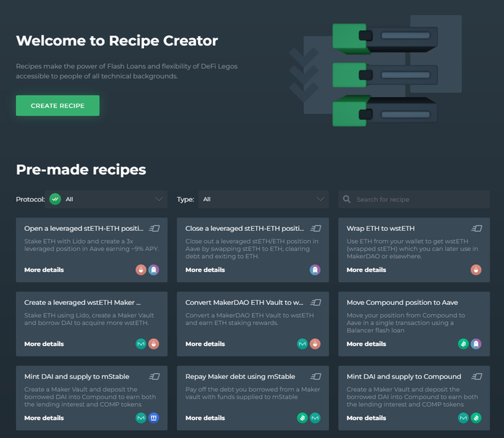Click flash icon on Wrap ETH to wstETH card
Viewport: 504px width, 438px height.
pyautogui.click(x=477, y=228)
